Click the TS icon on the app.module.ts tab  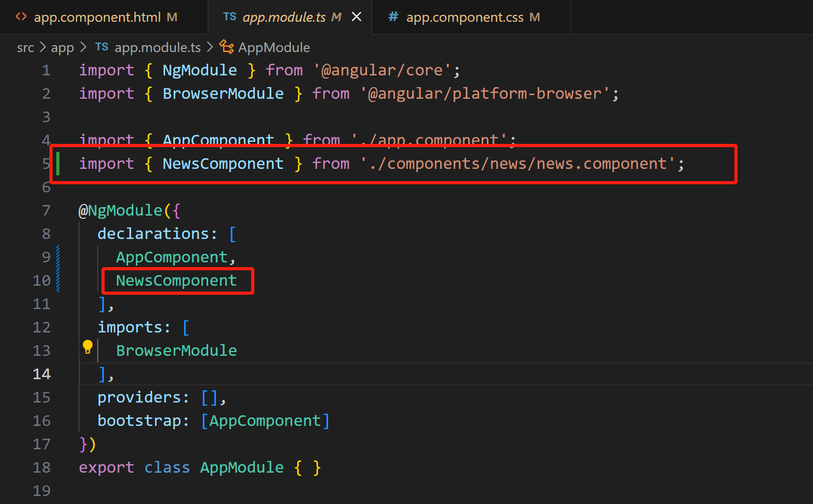click(229, 17)
